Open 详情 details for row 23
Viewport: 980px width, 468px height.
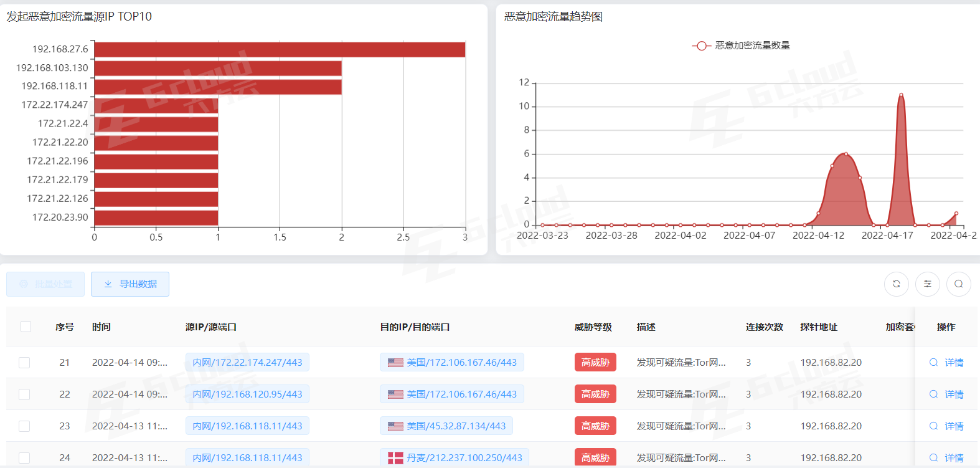point(946,426)
